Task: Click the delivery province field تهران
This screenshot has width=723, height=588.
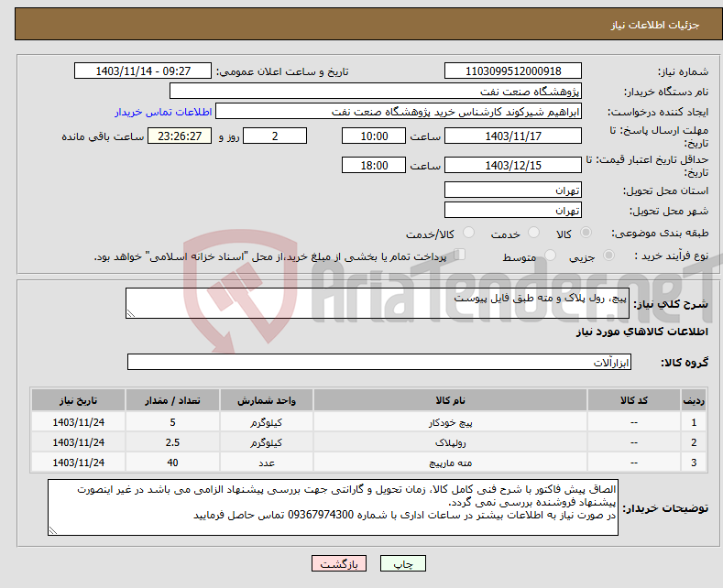Action: (x=513, y=190)
